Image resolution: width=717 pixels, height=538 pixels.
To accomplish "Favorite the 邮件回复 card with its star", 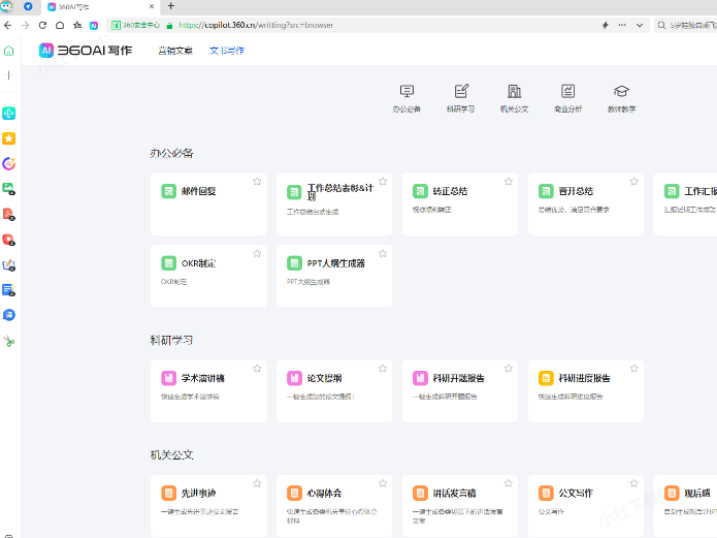I will tap(257, 182).
